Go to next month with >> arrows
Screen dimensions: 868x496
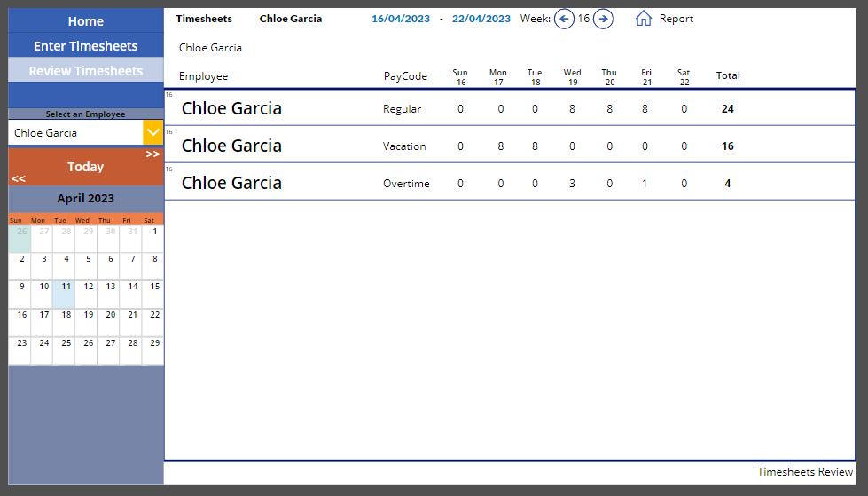tap(152, 154)
